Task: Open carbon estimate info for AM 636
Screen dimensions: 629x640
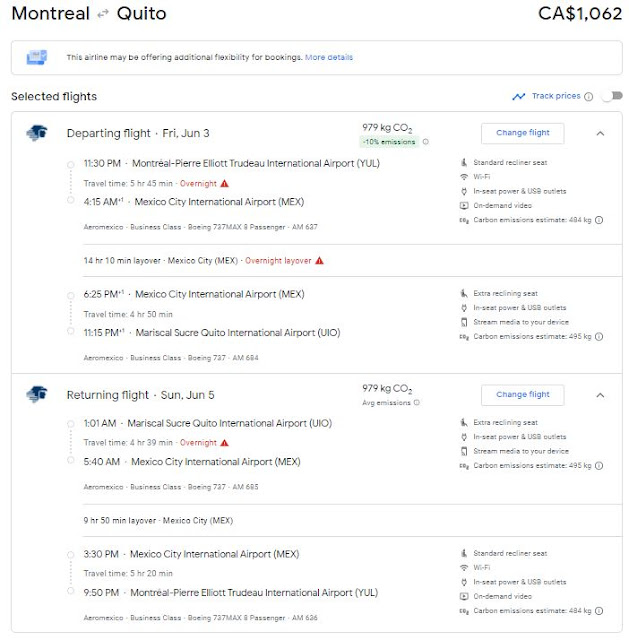Action: (x=599, y=611)
